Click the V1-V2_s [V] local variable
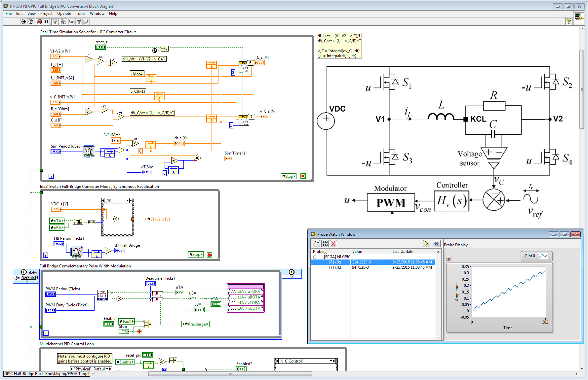Screen dimensions: 588x380 pyautogui.click(x=157, y=219)
